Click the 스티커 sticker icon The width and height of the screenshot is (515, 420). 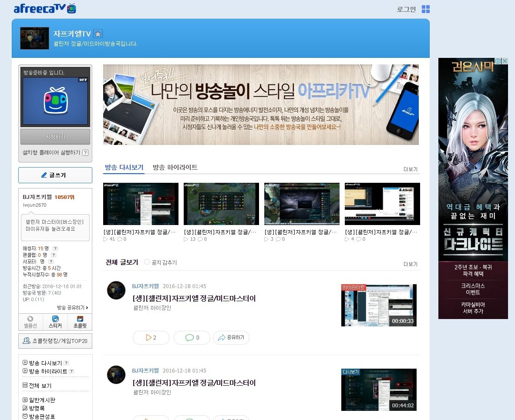coord(55,322)
